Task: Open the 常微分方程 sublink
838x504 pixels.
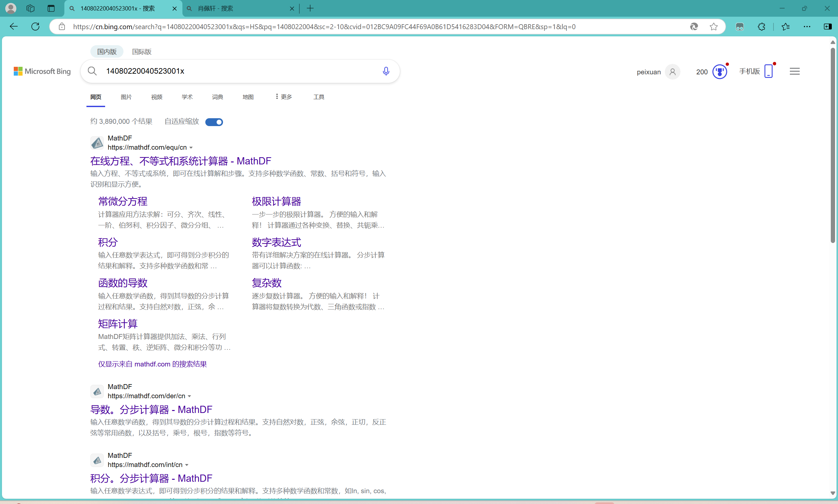Action: tap(123, 201)
